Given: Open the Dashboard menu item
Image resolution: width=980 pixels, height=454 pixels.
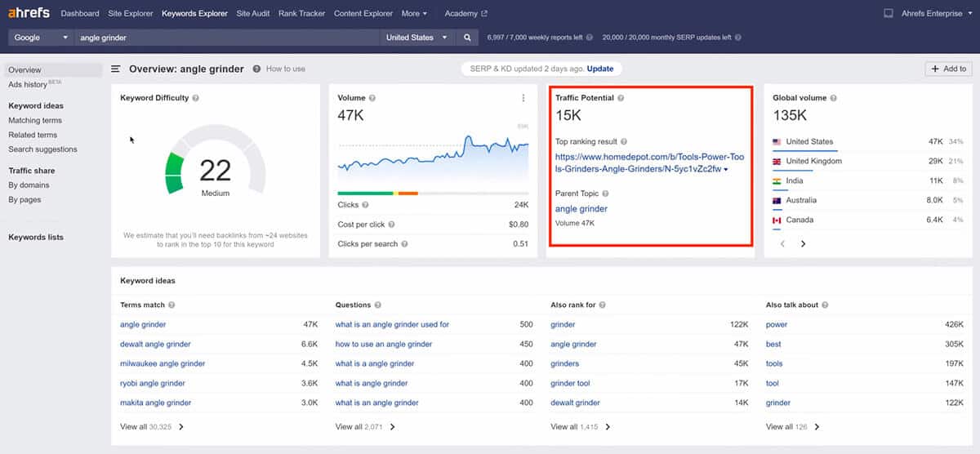Looking at the screenshot, I should [x=80, y=13].
